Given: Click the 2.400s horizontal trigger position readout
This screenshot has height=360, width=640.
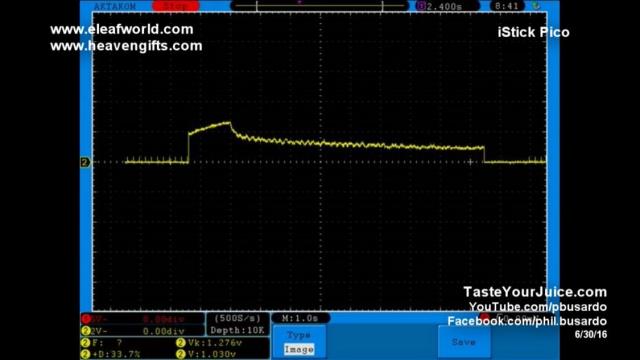Looking at the screenshot, I should tap(447, 6).
